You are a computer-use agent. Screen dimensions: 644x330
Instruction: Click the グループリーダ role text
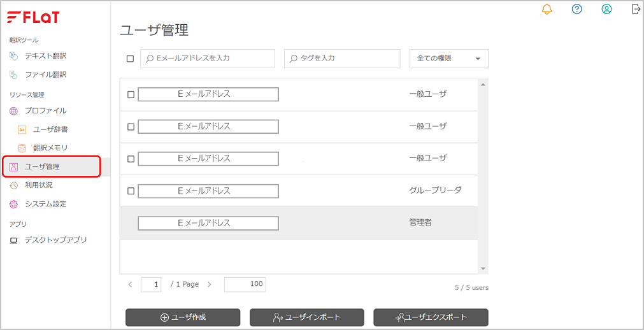tap(435, 190)
